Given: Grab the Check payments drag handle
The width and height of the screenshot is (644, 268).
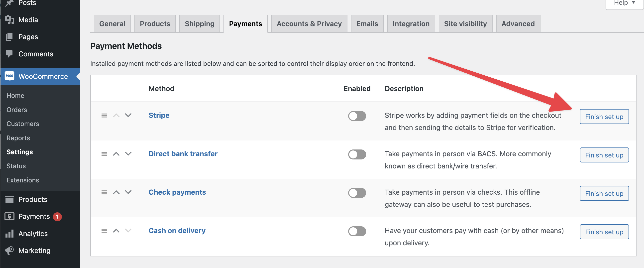Looking at the screenshot, I should 104,192.
